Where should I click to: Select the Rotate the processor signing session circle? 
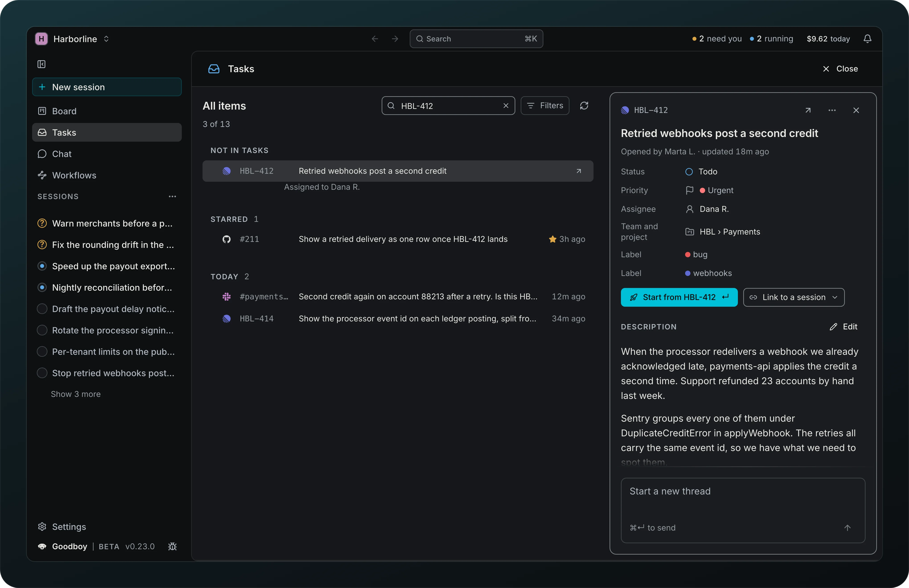(x=42, y=330)
